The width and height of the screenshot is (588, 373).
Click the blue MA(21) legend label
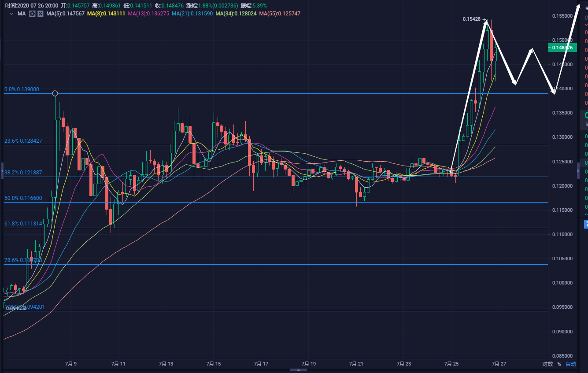tap(192, 14)
